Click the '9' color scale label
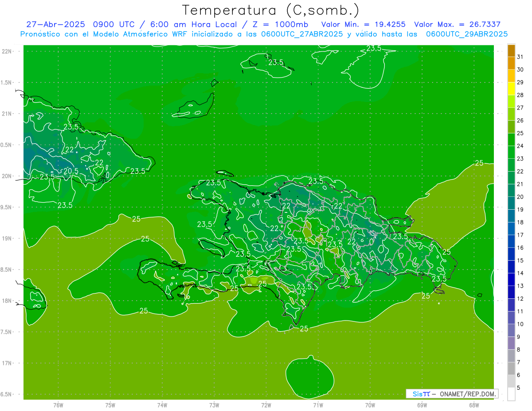Viewport: 532px width, 411px height. [x=519, y=337]
